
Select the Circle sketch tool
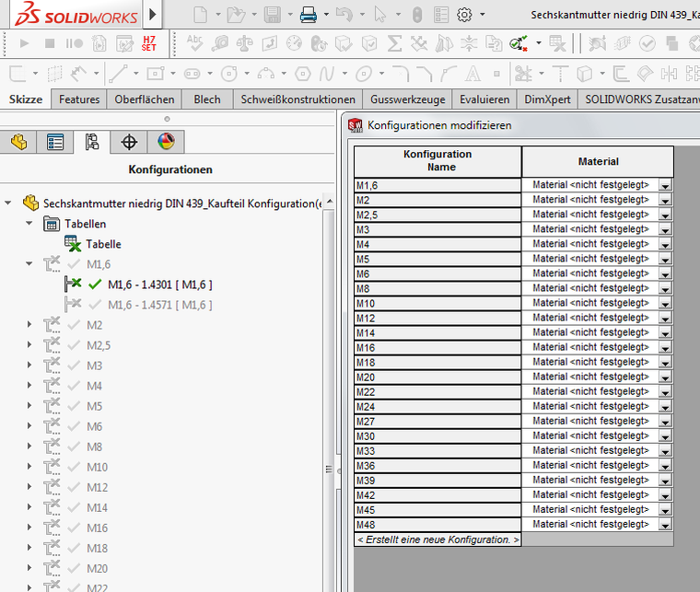click(229, 74)
